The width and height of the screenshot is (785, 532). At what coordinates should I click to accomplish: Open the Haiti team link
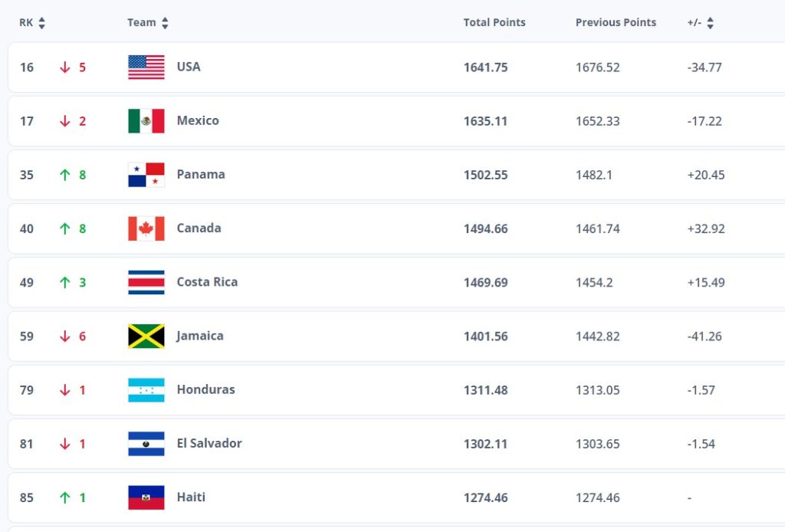191,497
